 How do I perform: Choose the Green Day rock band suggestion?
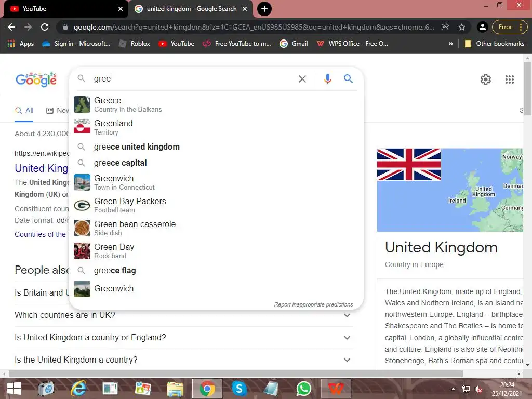[216, 251]
